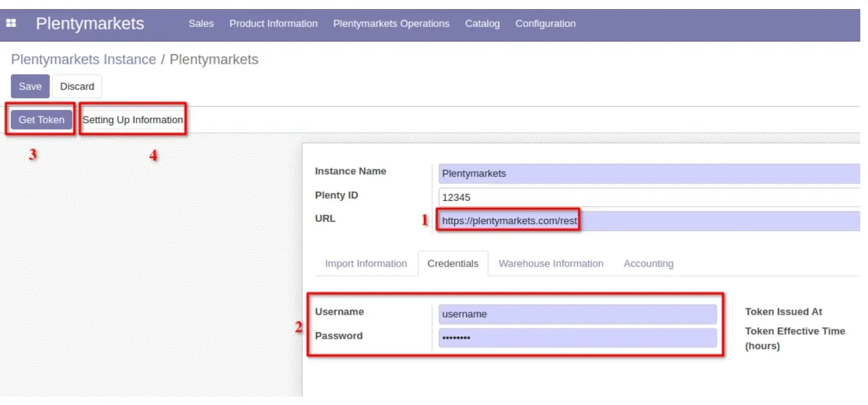Click the Username input field
The image size is (868, 405).
[x=577, y=314]
